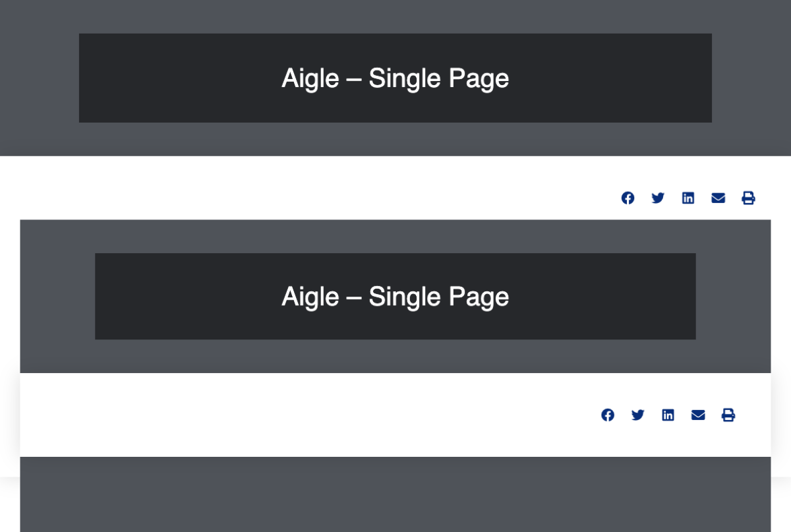This screenshot has width=791, height=532.
Task: Share on Twitter via the lower icon row
Action: pos(638,415)
